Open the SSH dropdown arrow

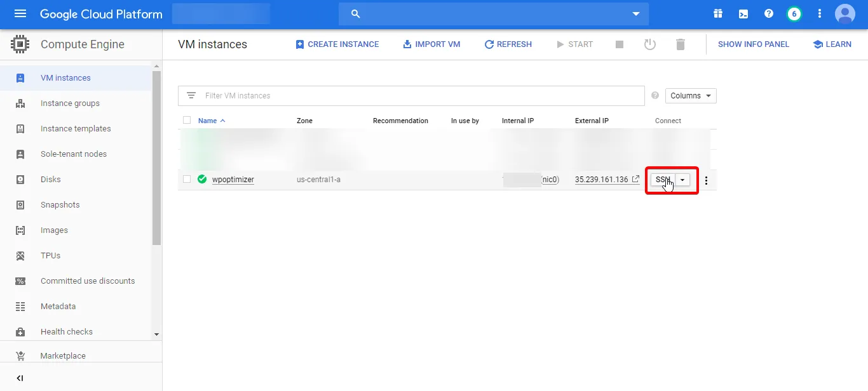coord(682,180)
